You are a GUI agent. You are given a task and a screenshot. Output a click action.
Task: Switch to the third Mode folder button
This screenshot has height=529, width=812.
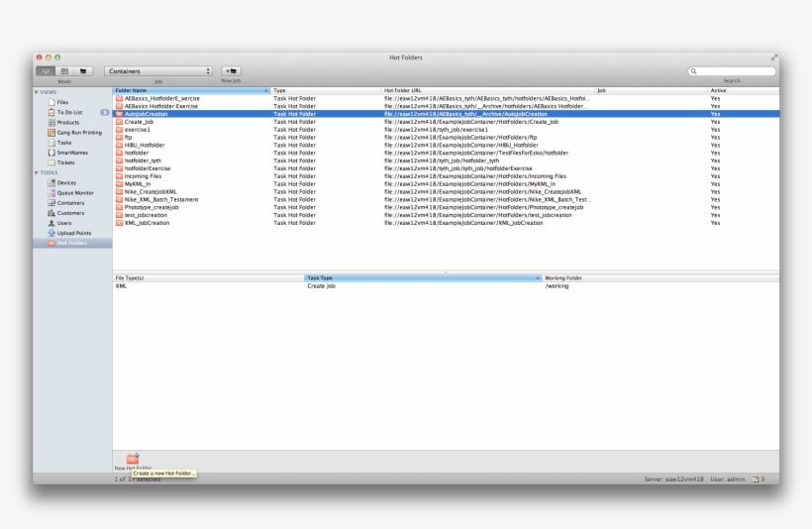click(83, 71)
